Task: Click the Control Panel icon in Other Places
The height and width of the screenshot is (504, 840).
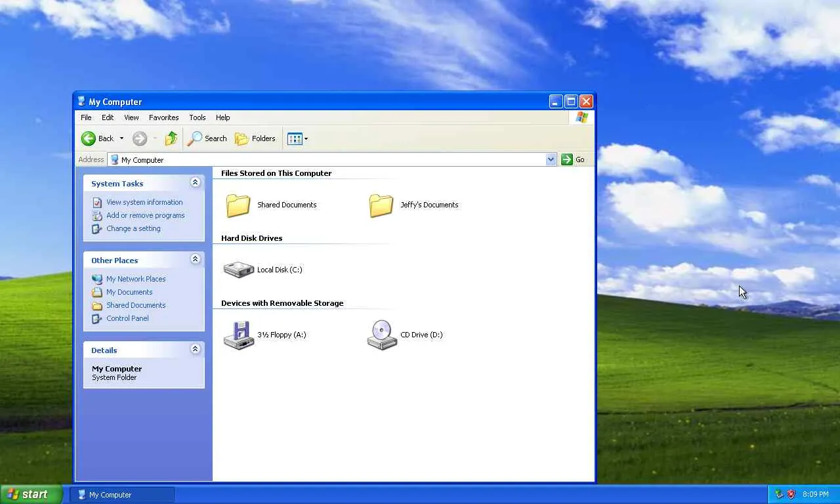Action: coord(97,318)
